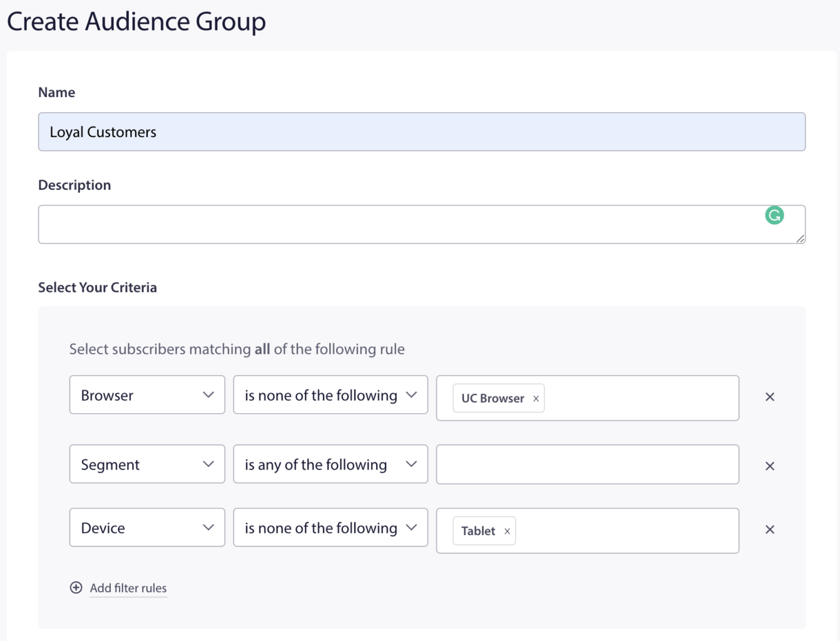Open the Segment attribute dropdown

click(x=147, y=464)
